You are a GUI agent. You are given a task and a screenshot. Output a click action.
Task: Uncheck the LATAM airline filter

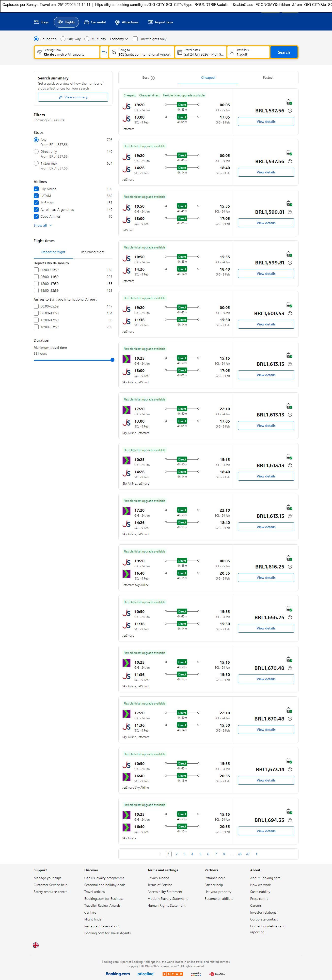tap(36, 196)
